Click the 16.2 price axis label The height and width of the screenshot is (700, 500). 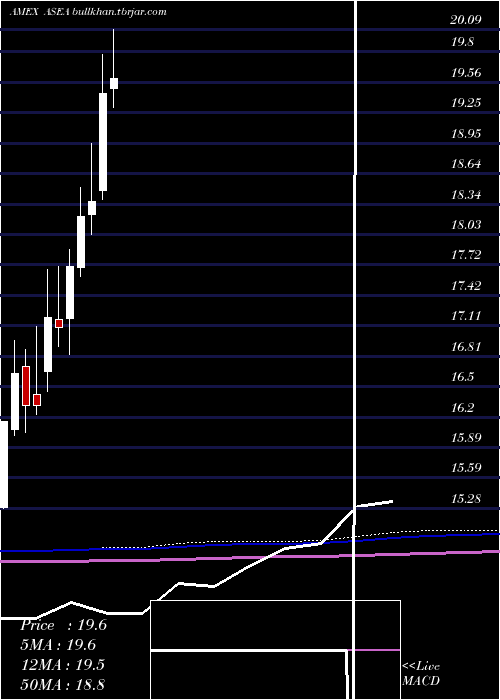click(x=462, y=407)
